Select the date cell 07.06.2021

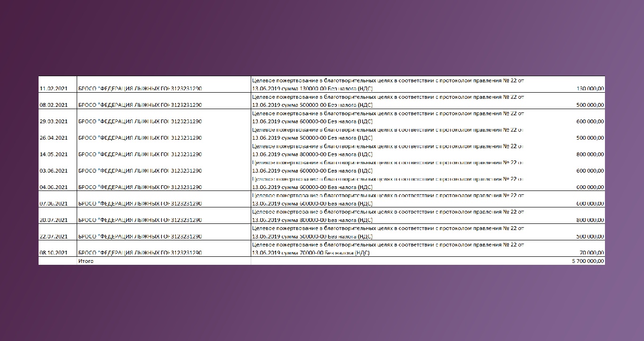54,204
